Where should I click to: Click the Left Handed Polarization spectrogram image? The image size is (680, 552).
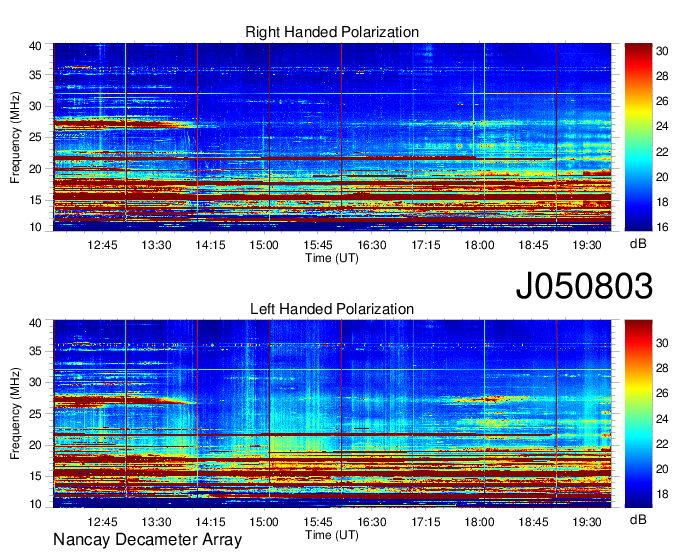tap(332, 414)
